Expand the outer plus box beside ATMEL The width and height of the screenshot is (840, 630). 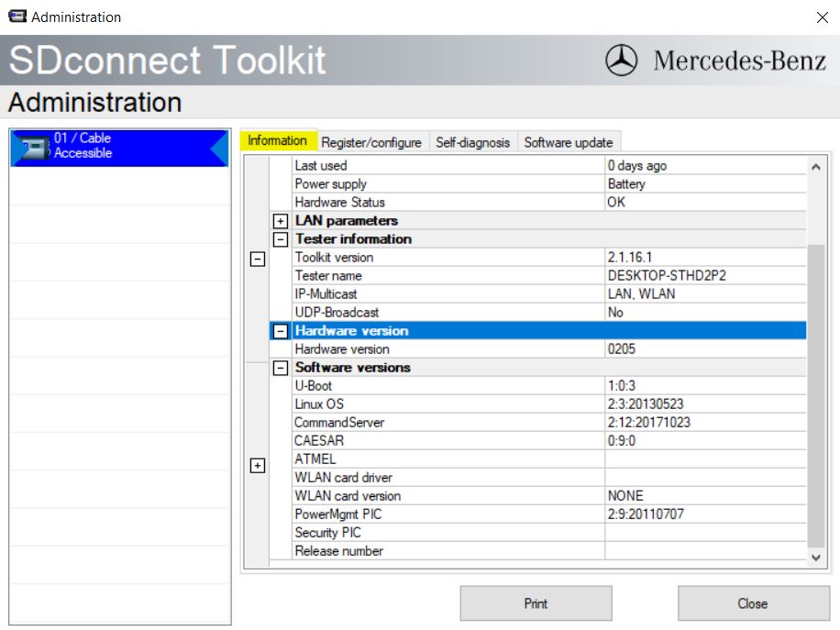coord(258,466)
